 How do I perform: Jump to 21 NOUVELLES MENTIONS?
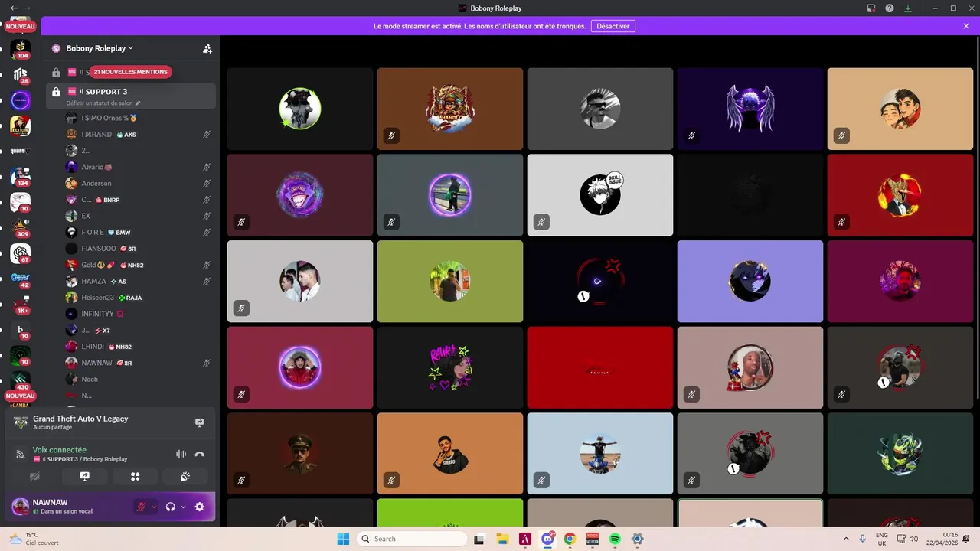click(130, 72)
